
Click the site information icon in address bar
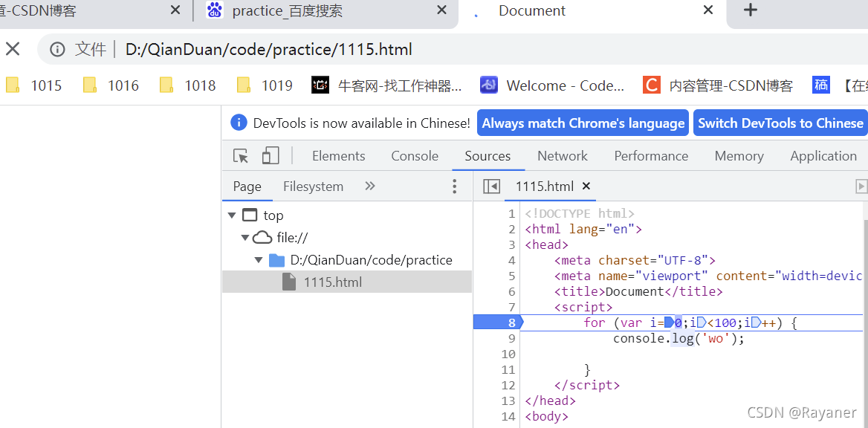(57, 50)
